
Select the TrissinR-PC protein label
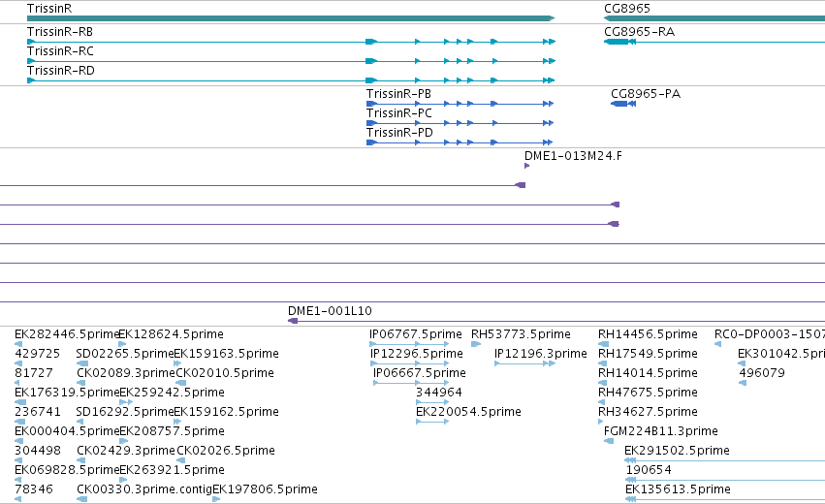point(399,113)
